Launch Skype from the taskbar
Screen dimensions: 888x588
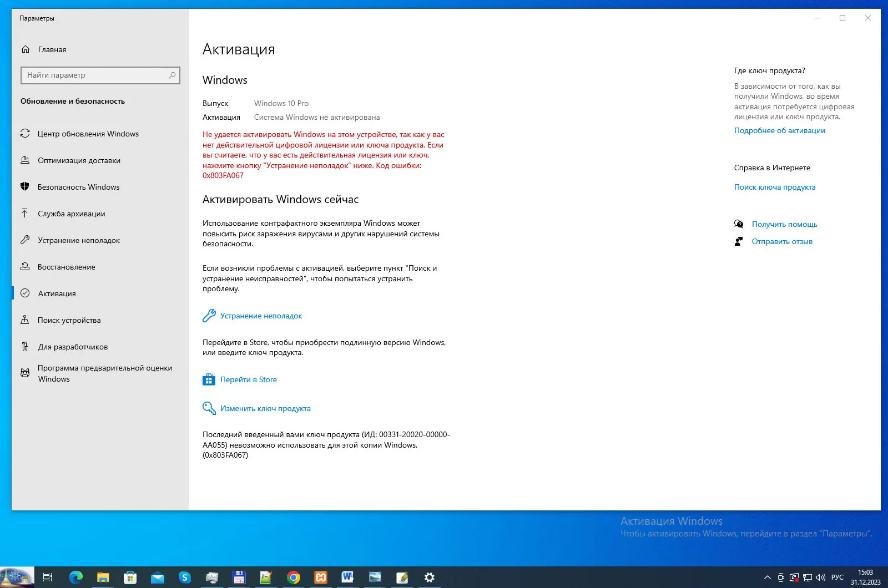click(x=185, y=577)
